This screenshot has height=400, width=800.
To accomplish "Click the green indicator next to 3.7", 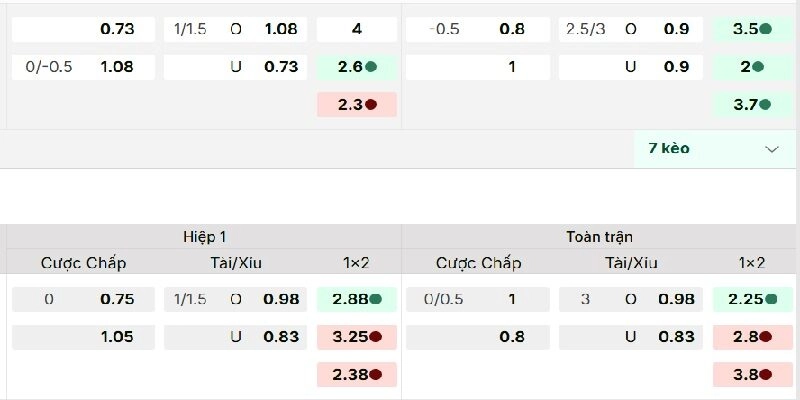I will 765,104.
